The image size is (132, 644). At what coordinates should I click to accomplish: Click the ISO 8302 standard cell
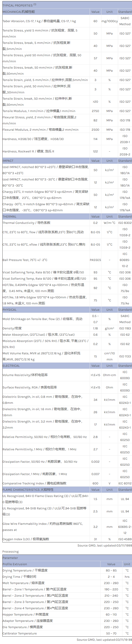coord(125,223)
